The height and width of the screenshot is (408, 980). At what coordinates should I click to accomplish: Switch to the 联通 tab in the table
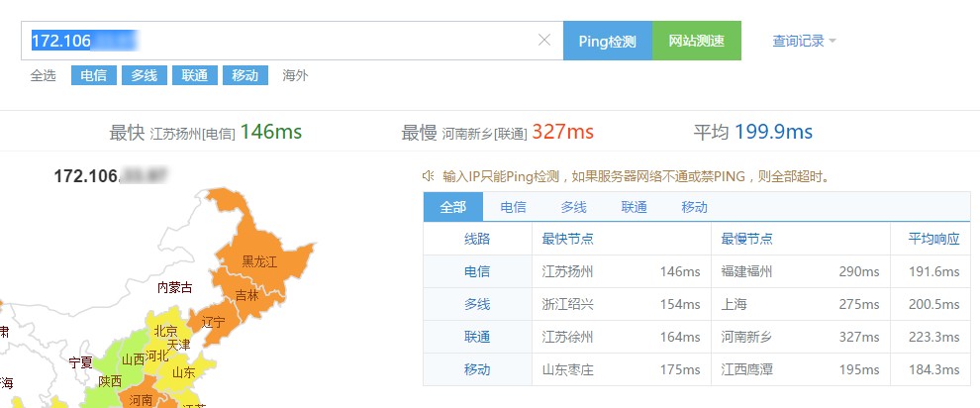[635, 207]
